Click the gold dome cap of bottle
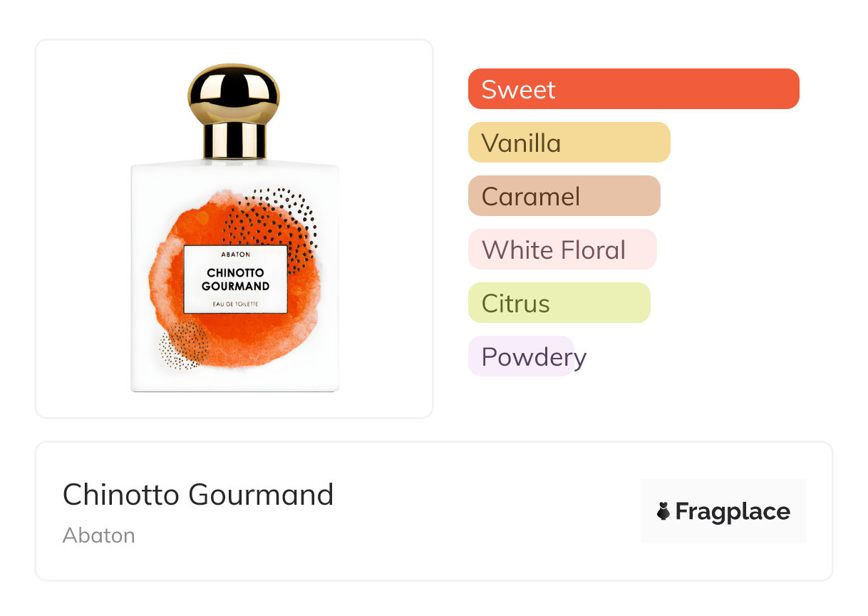 point(234,91)
